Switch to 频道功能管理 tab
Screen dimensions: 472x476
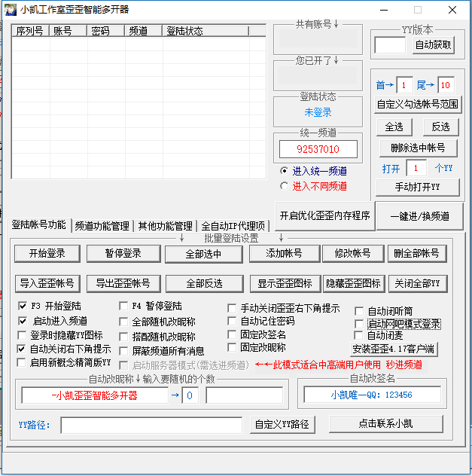pyautogui.click(x=102, y=226)
